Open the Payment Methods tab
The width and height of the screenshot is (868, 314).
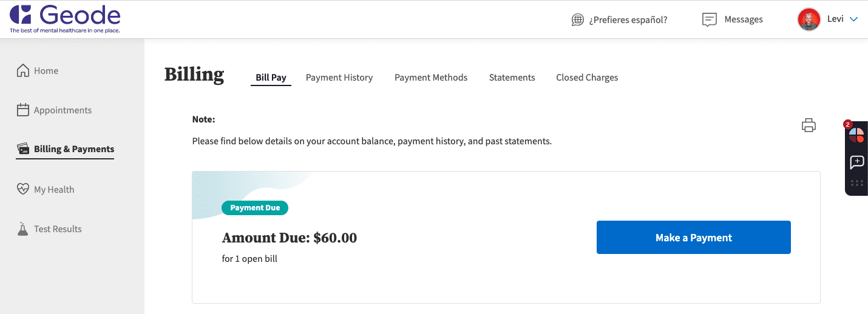431,78
